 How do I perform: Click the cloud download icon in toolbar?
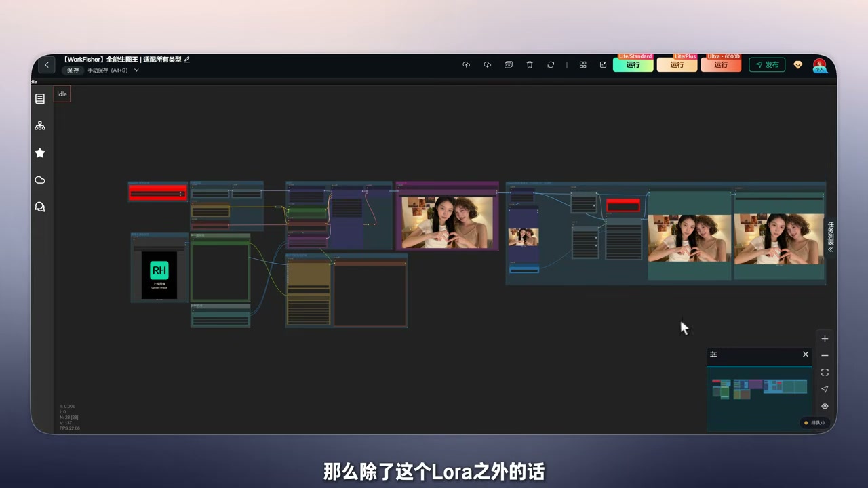(x=487, y=65)
